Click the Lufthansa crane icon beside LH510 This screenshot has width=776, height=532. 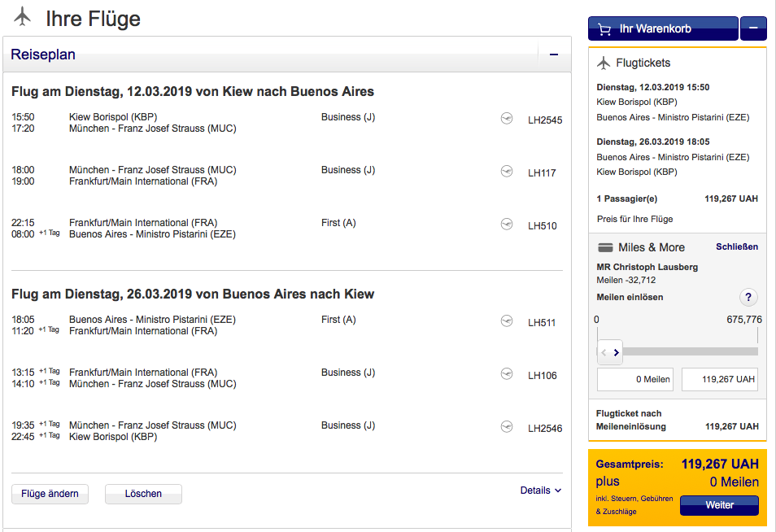coord(507,225)
